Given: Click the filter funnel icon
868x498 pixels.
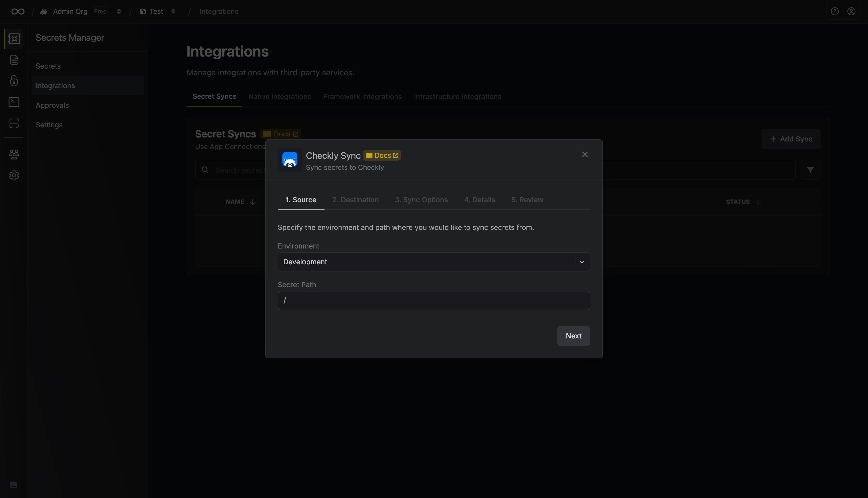Looking at the screenshot, I should click(x=810, y=170).
